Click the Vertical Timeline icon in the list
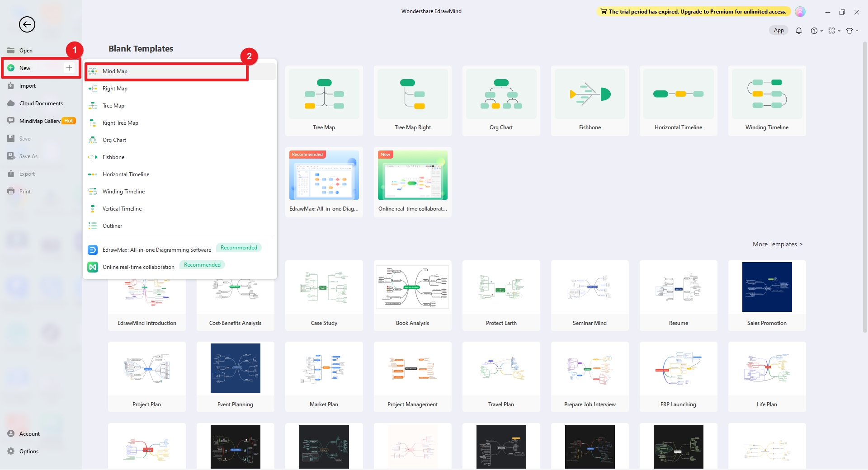This screenshot has height=470, width=868. tap(93, 209)
